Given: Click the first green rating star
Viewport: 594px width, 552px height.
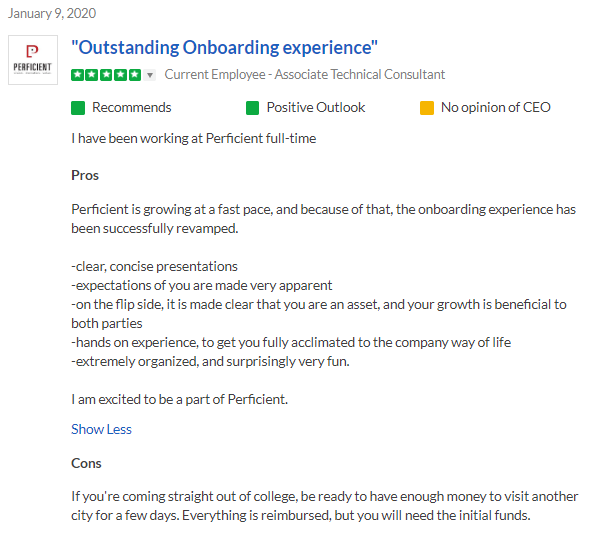Looking at the screenshot, I should tap(78, 75).
